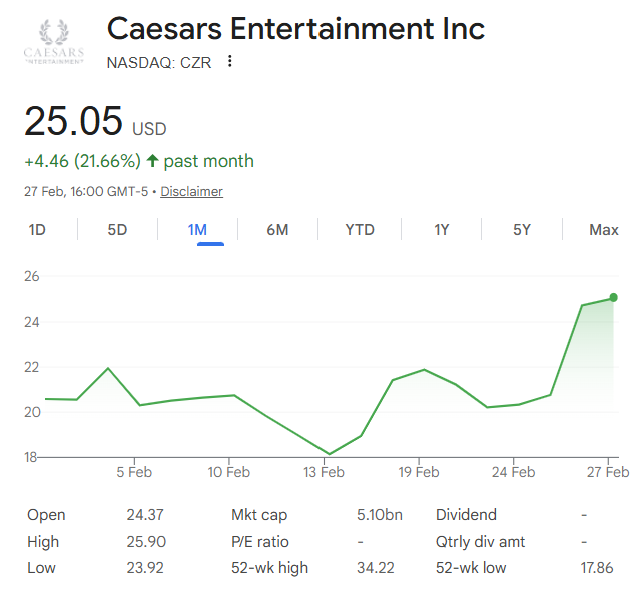636x592 pixels.
Task: Click the chart endpoint dot at 27 Feb
Action: coord(614,298)
